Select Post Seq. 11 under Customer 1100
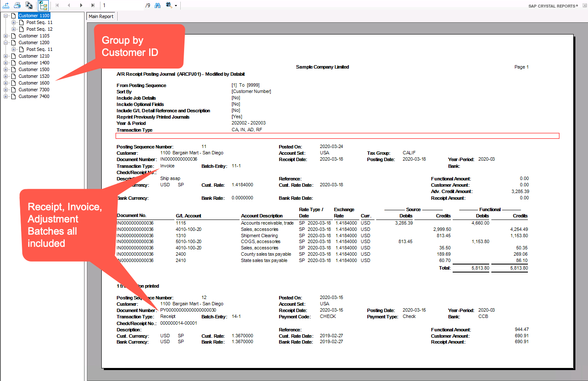Viewport: 588px width, 381px height. click(40, 22)
